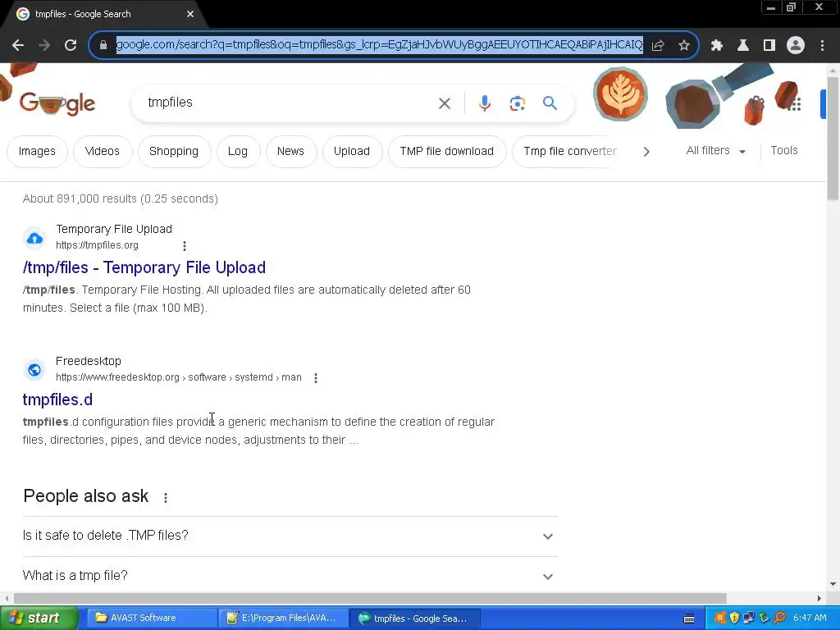Viewport: 840px width, 630px height.
Task: Switch to Shopping results
Action: [x=174, y=151]
